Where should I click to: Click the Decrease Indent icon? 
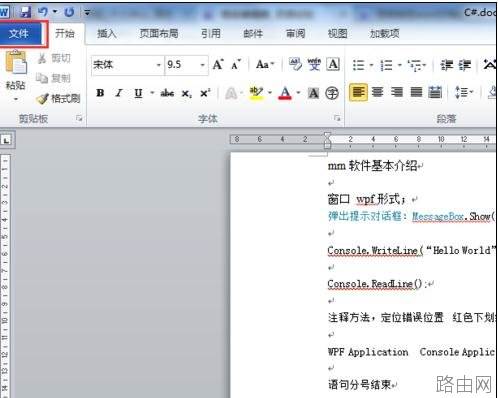[x=446, y=65]
